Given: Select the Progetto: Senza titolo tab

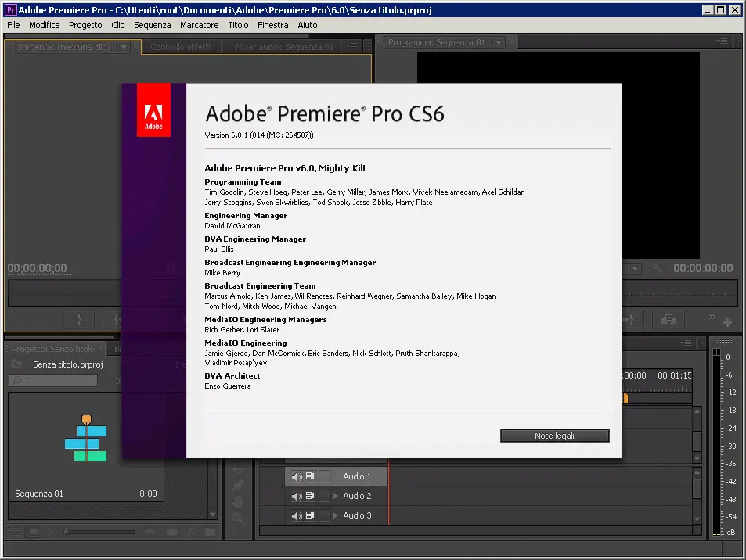Looking at the screenshot, I should pos(52,349).
